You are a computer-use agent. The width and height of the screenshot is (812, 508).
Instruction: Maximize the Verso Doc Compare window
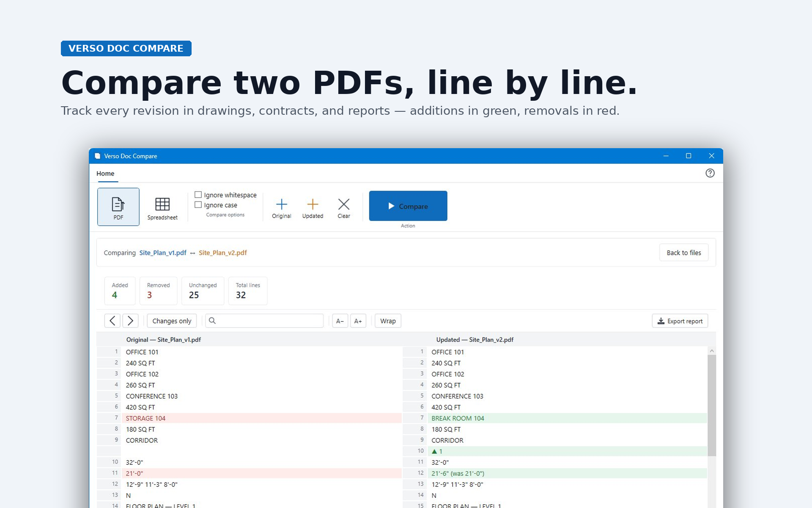point(689,156)
